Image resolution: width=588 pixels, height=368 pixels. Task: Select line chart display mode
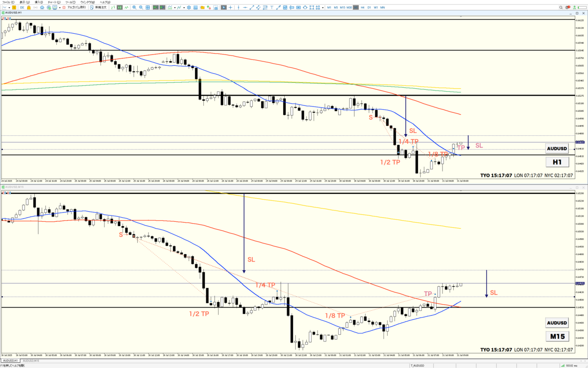pos(126,8)
